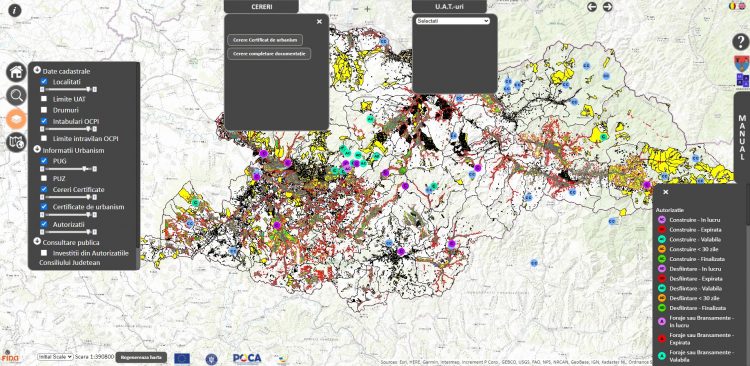This screenshot has width=750, height=366.
Task: Click Foraje sau Bransamente - Expirata icon
Action: coord(662,338)
